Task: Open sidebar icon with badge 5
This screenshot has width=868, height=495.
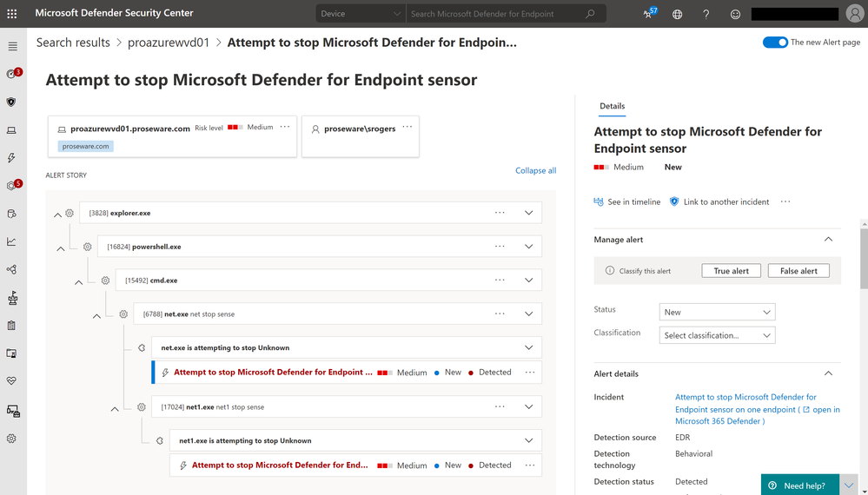Action: [12, 185]
